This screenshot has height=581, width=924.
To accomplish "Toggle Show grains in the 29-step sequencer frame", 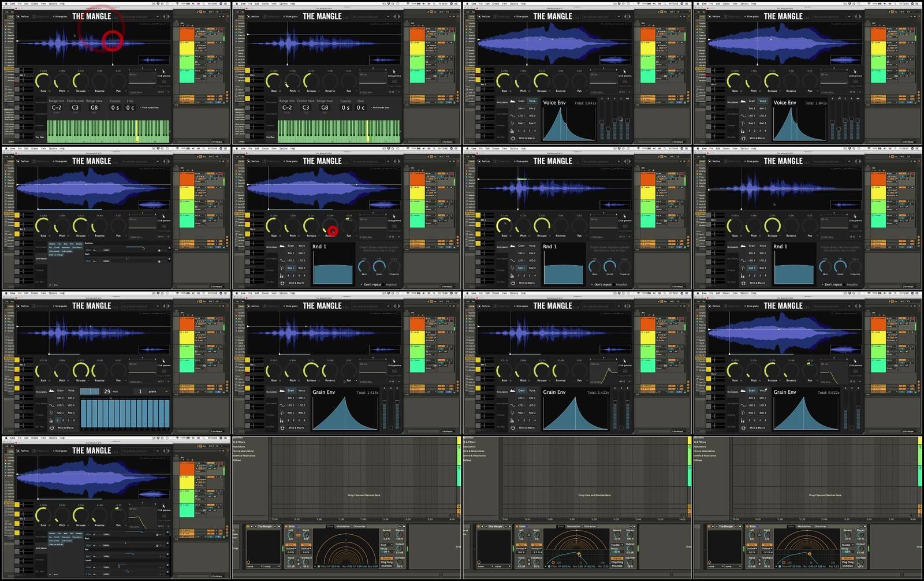I will pos(60,306).
